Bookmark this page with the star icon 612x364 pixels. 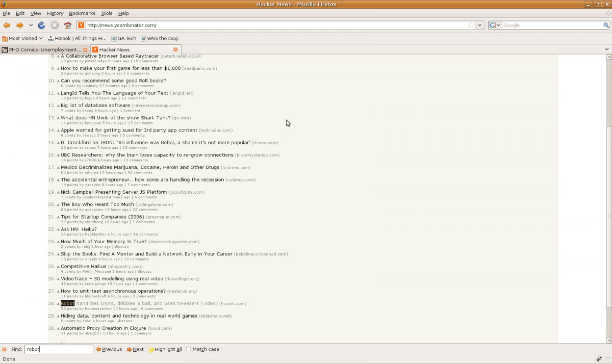pos(471,25)
